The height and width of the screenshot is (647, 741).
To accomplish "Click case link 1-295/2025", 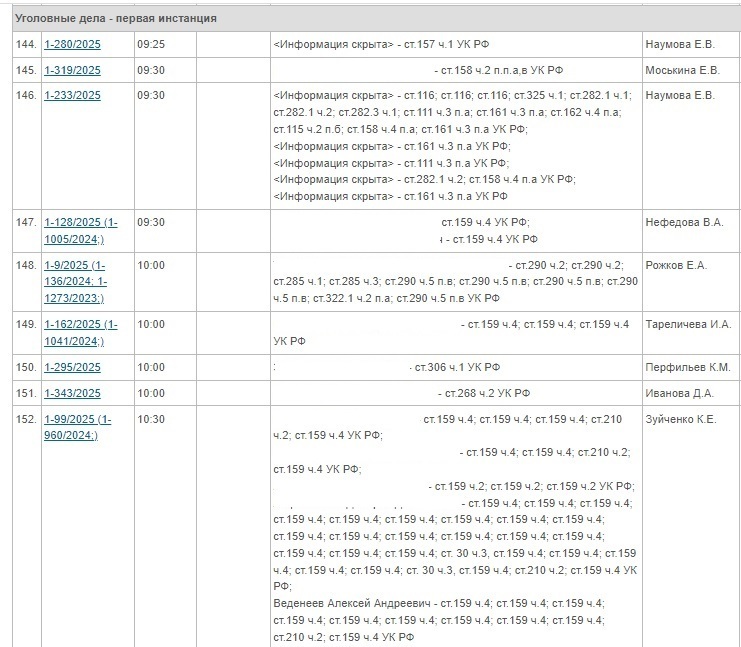I will [x=72, y=368].
